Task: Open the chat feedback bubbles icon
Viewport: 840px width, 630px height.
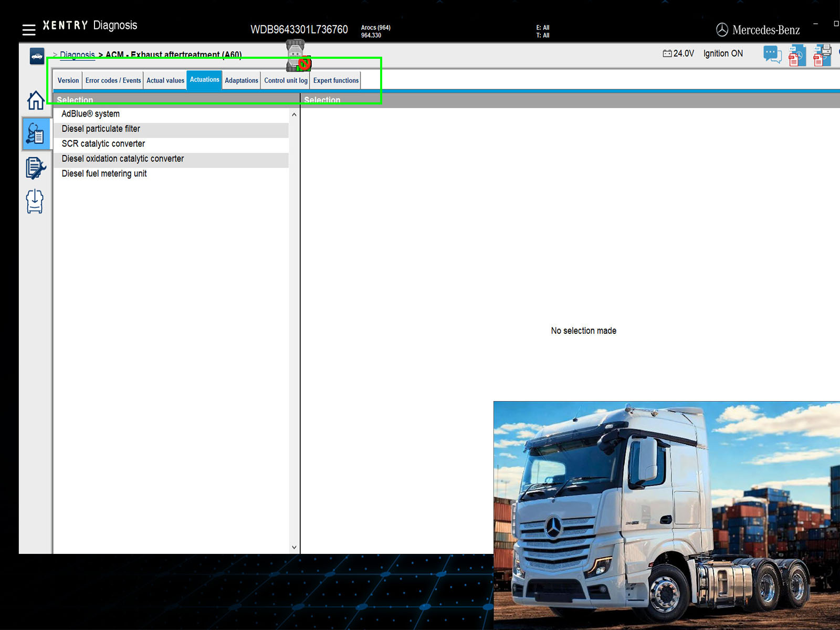Action: [772, 55]
